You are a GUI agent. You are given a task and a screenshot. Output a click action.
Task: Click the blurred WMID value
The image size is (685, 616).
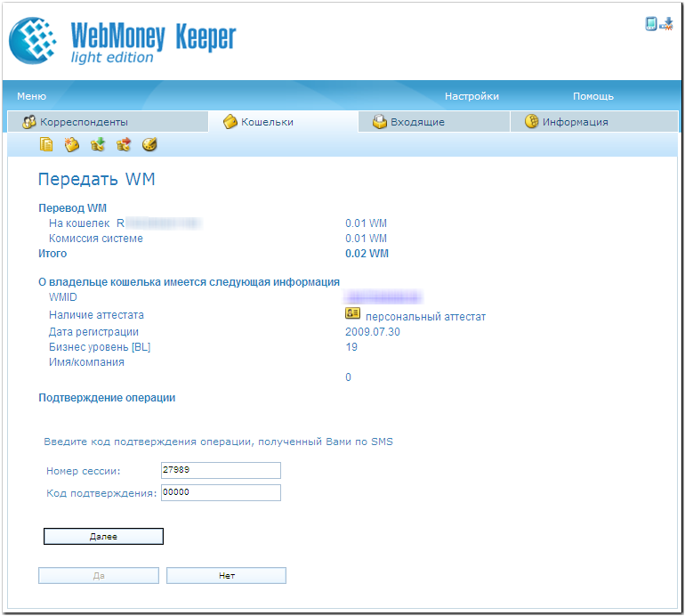[383, 297]
